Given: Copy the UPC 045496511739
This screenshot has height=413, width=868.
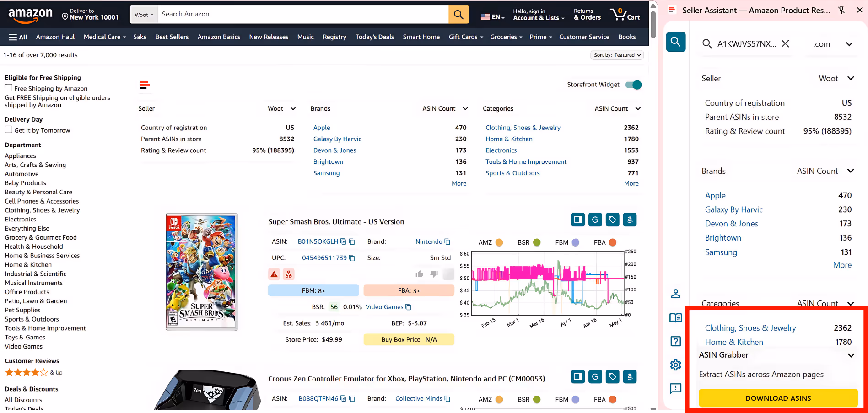Looking at the screenshot, I should pos(352,258).
